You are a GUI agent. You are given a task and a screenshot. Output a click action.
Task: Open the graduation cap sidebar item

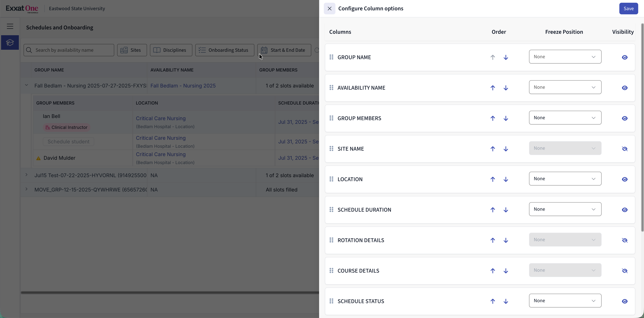point(10,42)
